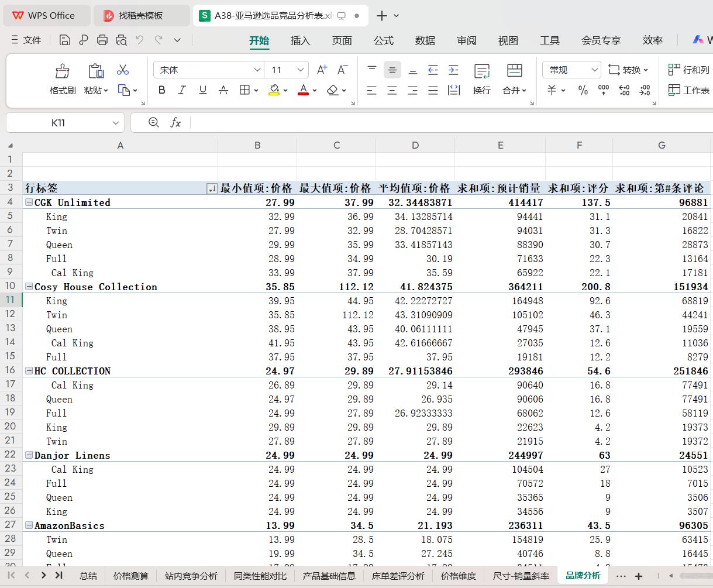This screenshot has width=713, height=588.
Task: Click the Cut scissors icon
Action: click(x=122, y=70)
